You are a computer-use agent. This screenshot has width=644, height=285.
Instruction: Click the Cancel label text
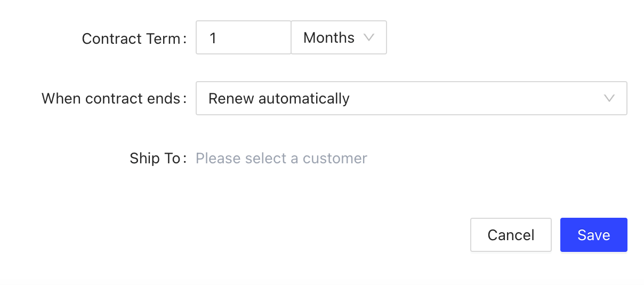(x=511, y=235)
